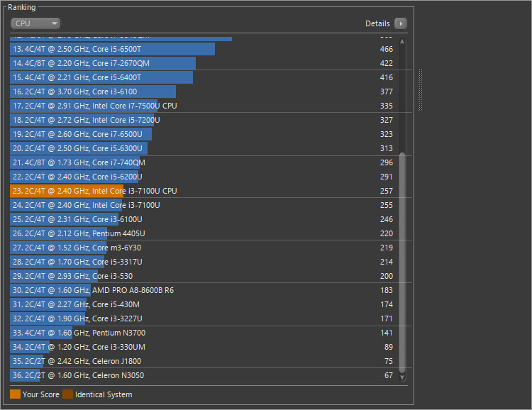Open the CPU ranking category dropdown
This screenshot has width=532, height=410.
(x=35, y=23)
